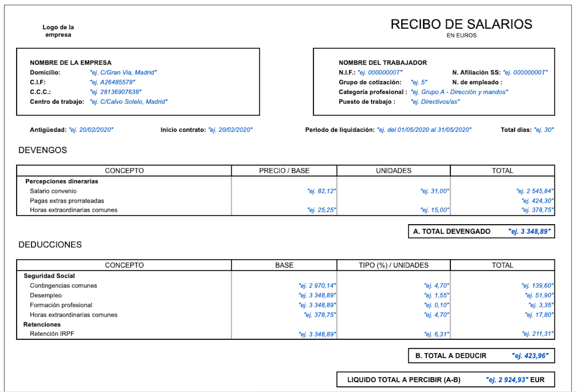The width and height of the screenshot is (577, 392).
Task: Click the 'Retenciones' row heading
Action: [x=42, y=325]
